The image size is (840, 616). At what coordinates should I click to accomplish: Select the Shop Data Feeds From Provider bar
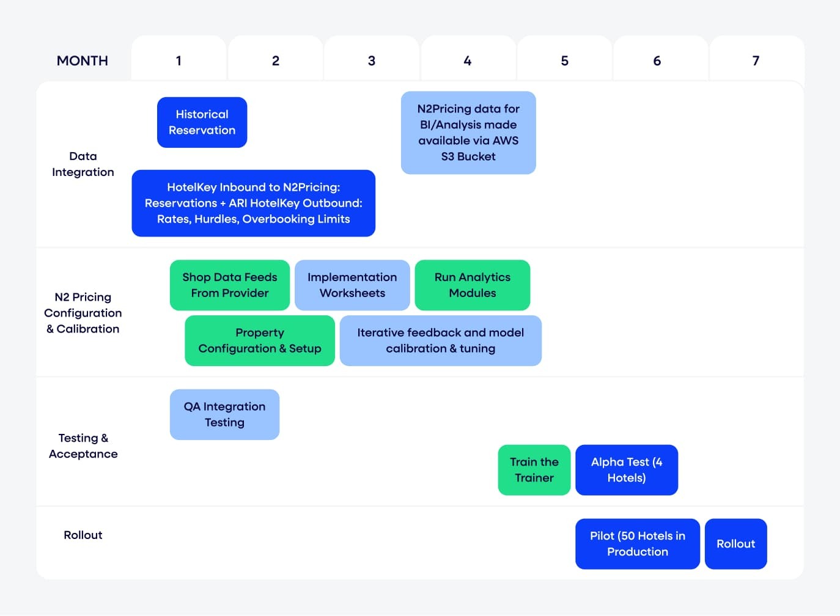[229, 285]
